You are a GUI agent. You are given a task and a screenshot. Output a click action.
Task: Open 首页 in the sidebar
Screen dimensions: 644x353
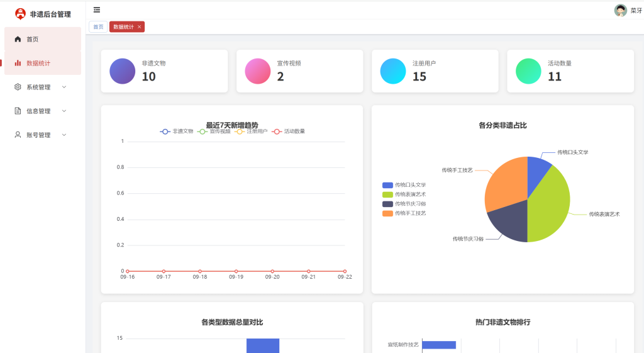tap(43, 39)
